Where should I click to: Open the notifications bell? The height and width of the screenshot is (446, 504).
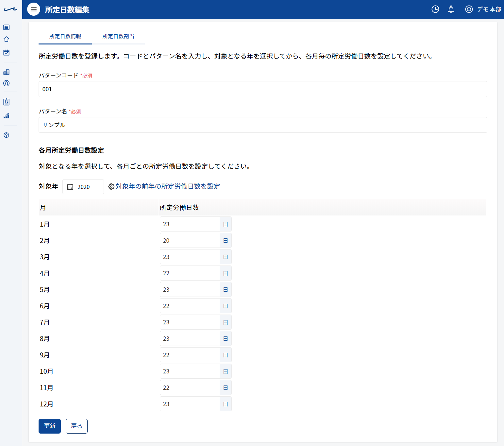pos(451,9)
